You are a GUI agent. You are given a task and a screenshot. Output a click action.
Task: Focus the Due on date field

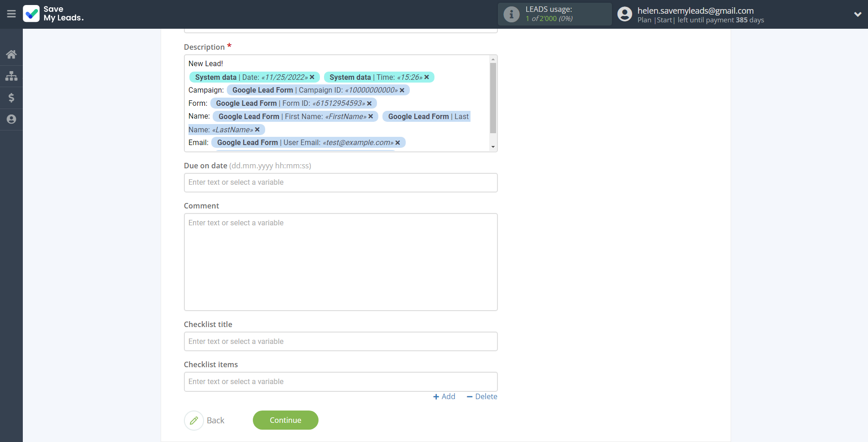click(341, 182)
